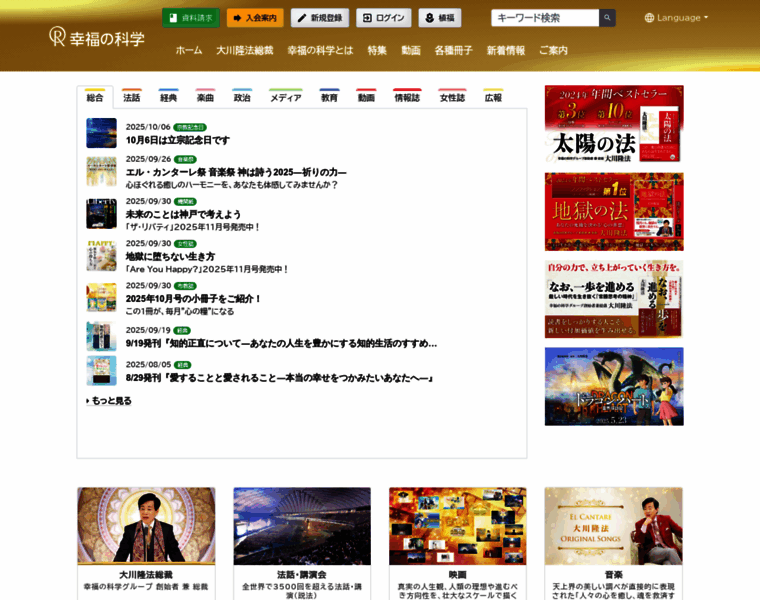Focus the キーワード検索 input field

545,18
